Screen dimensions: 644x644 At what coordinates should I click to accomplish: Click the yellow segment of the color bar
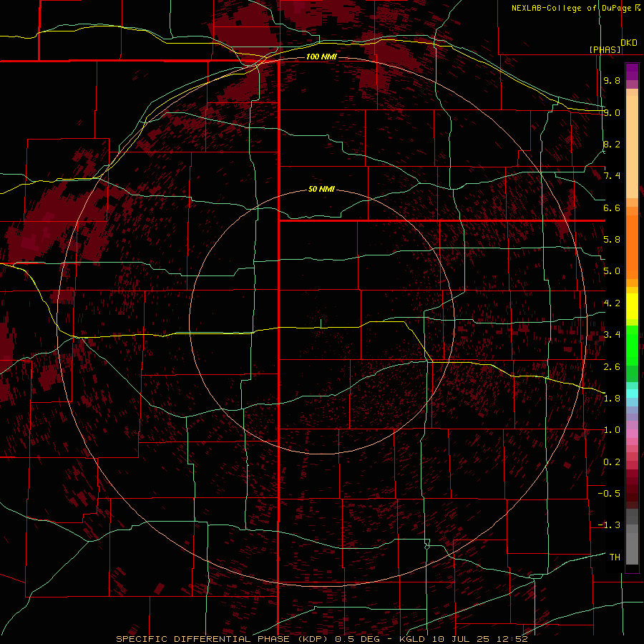(632, 306)
